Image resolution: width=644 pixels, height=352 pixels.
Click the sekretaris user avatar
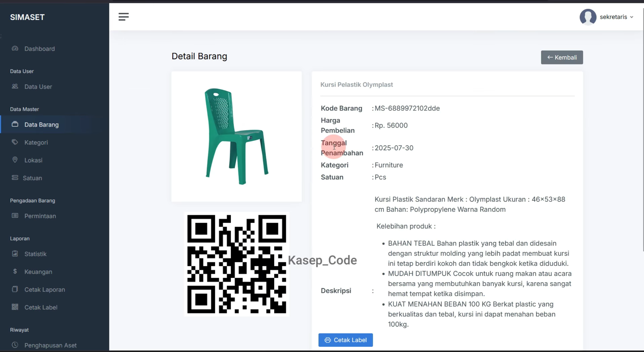tap(588, 17)
